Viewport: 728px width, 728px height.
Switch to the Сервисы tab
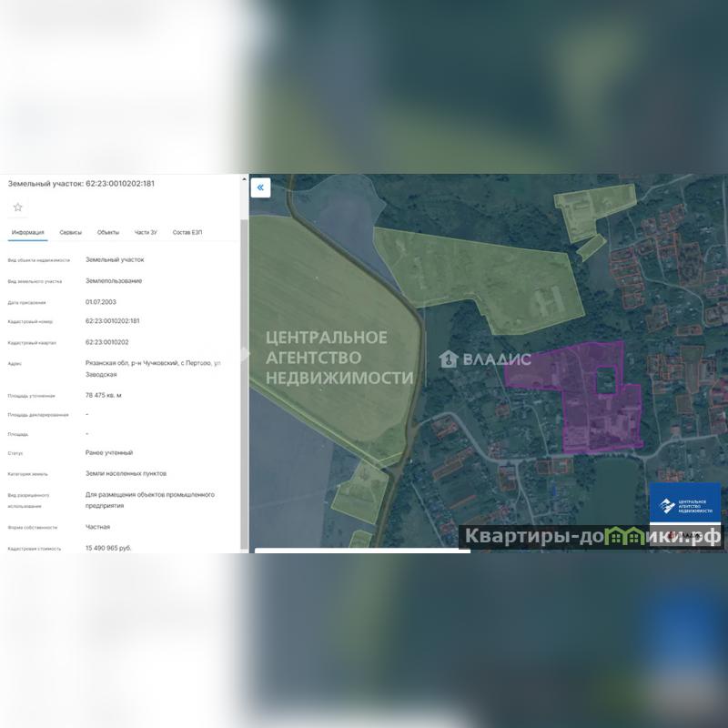point(71,233)
